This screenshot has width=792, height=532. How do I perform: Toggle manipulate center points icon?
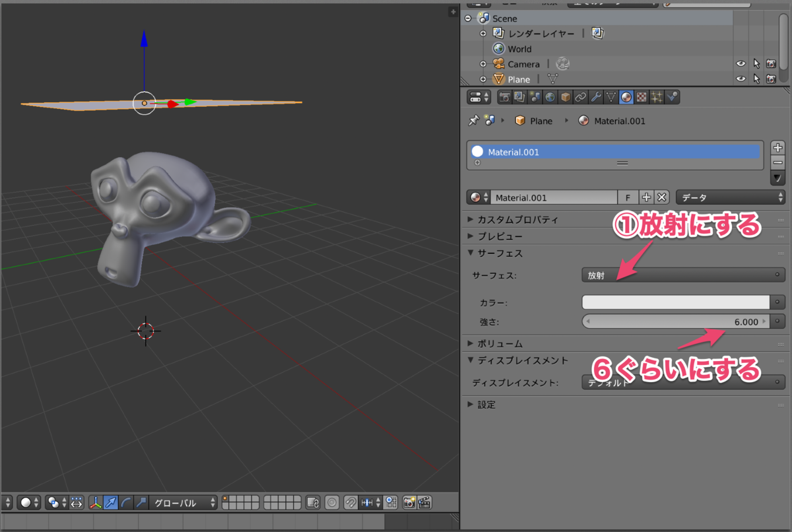tap(77, 502)
